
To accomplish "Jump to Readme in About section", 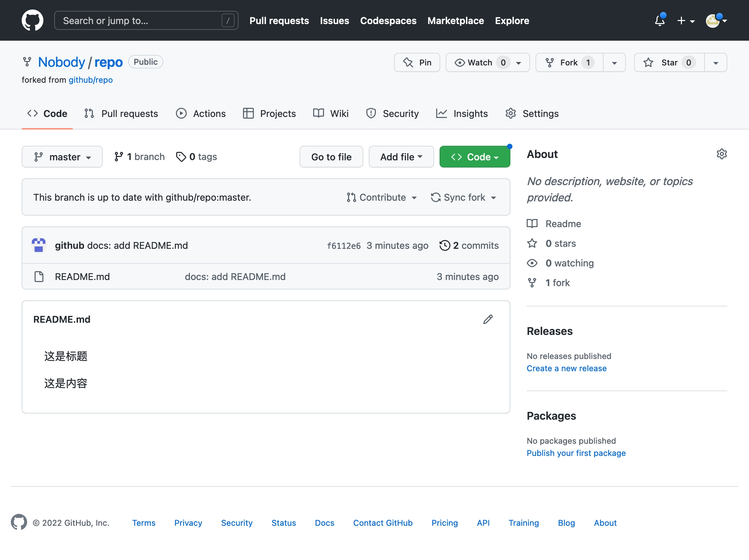I will pyautogui.click(x=554, y=224).
